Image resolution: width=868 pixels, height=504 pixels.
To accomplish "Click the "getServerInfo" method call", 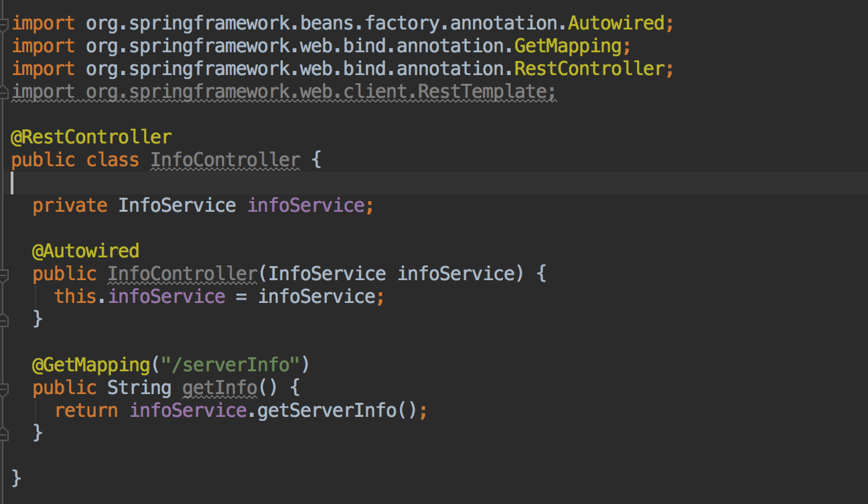I will pos(327,411).
